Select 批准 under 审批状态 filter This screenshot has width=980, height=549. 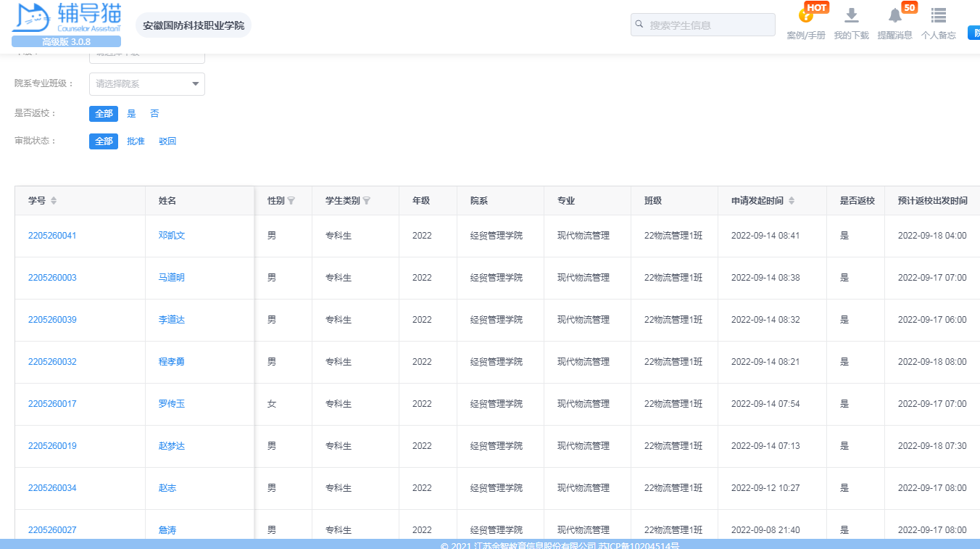pyautogui.click(x=136, y=141)
